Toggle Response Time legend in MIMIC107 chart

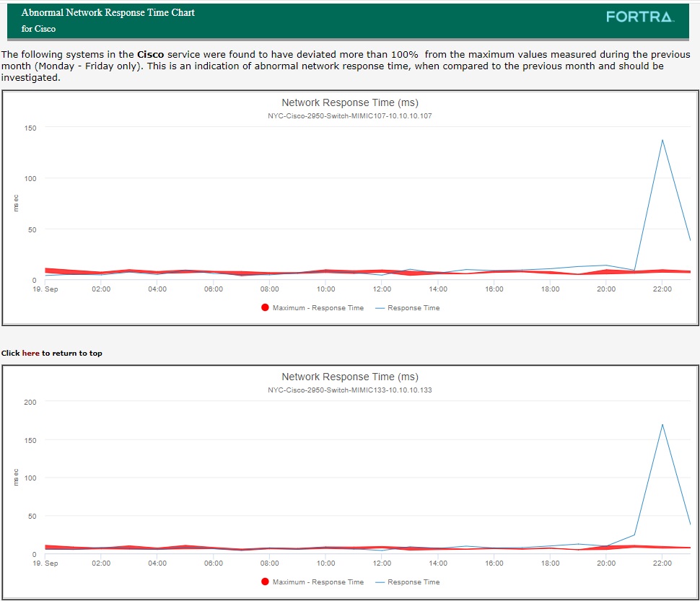coord(408,308)
